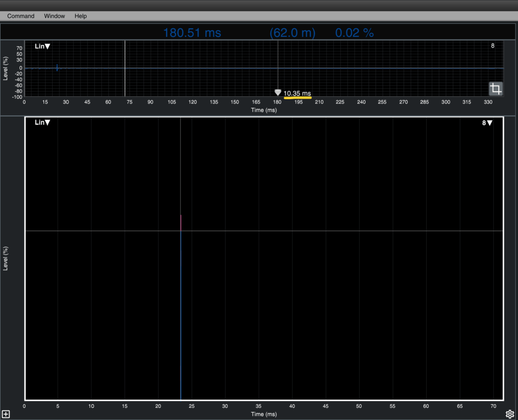518x420 pixels.
Task: Open the Window menu
Action: 54,16
